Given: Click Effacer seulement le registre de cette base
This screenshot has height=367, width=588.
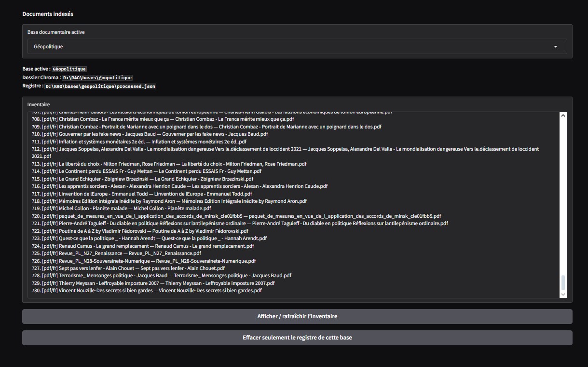Looking at the screenshot, I should coord(297,338).
